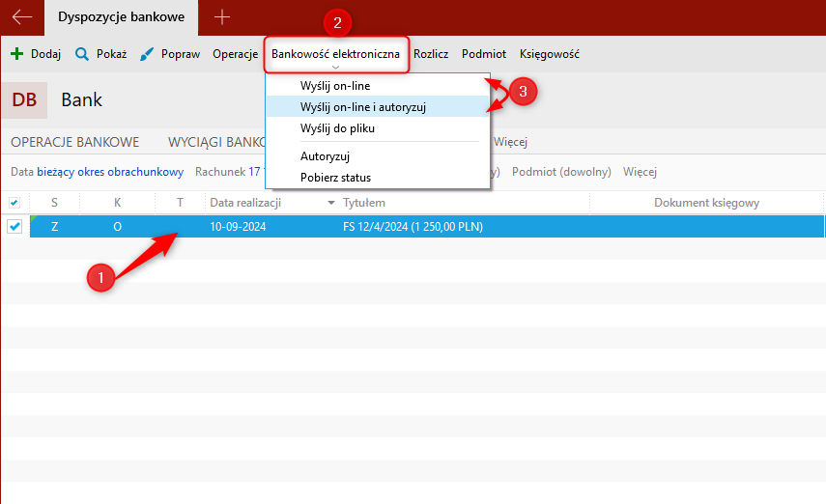
Task: Click the Z status cell in row
Action: tap(54, 227)
